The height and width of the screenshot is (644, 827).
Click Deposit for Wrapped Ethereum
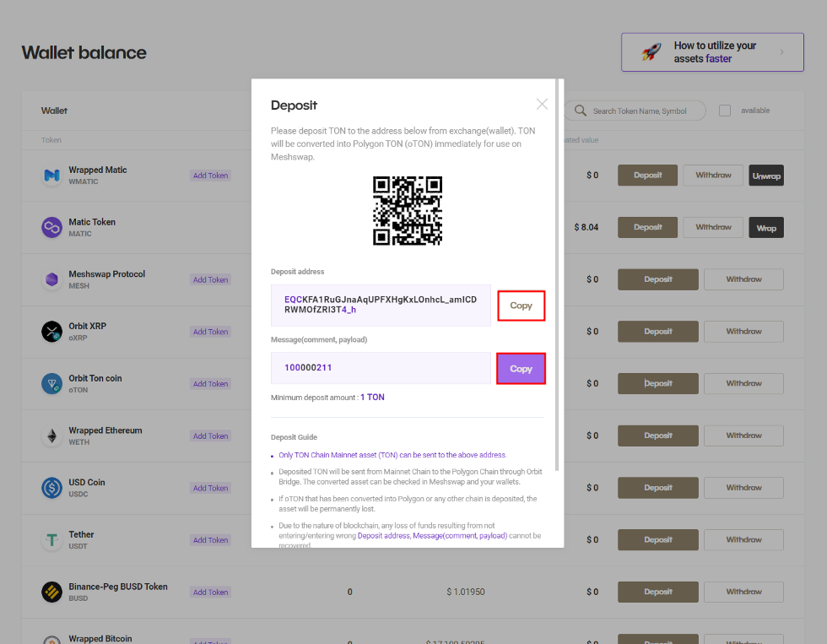point(658,436)
